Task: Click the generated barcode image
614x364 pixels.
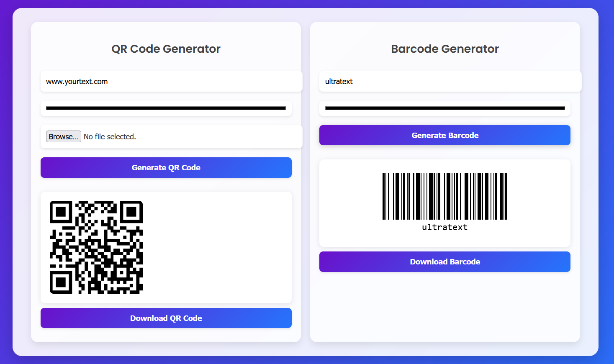Action: point(445,203)
